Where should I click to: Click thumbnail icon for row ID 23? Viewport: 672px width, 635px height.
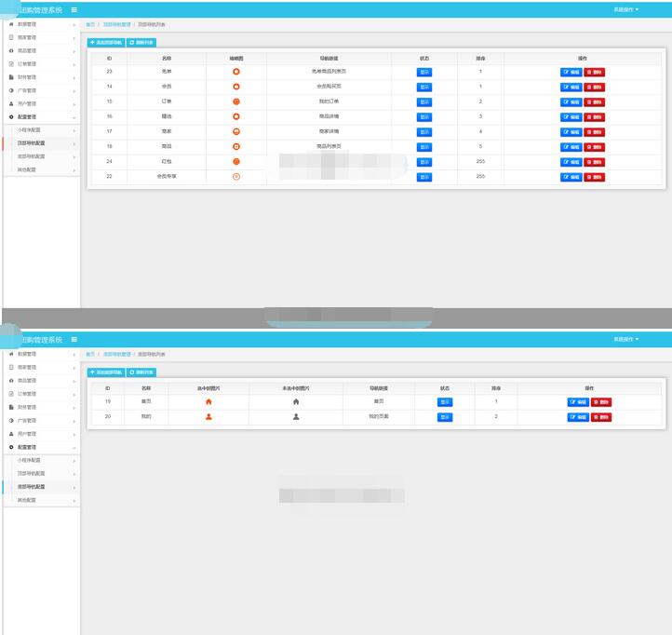(x=236, y=72)
